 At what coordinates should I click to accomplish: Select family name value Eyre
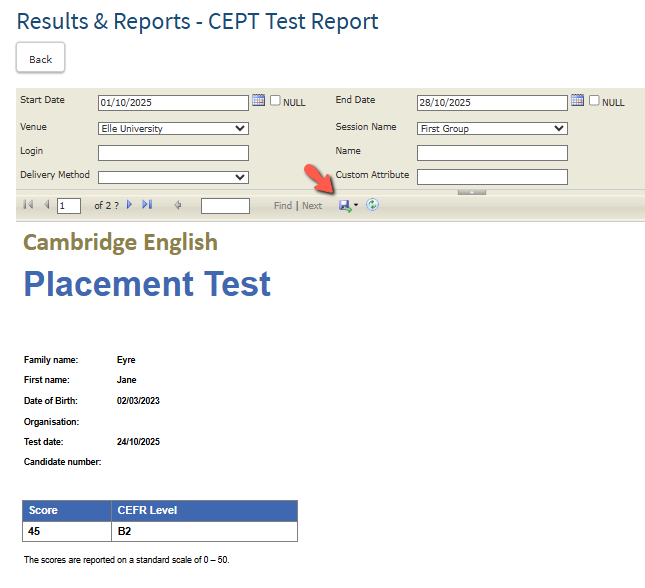[126, 360]
